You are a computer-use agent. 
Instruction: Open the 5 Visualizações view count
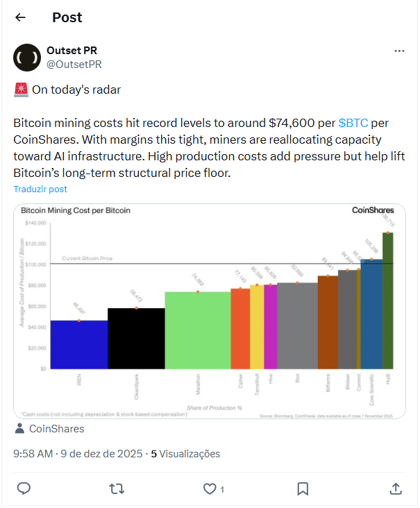click(x=185, y=454)
